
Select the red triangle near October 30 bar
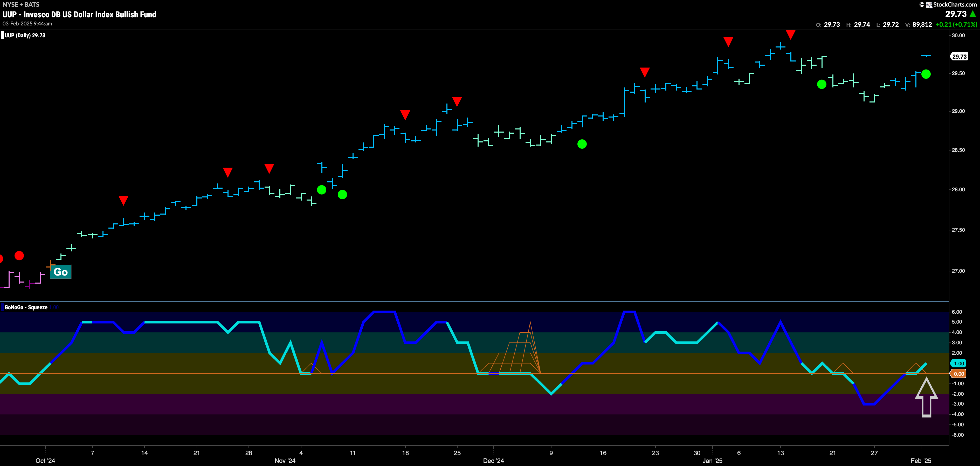click(269, 168)
